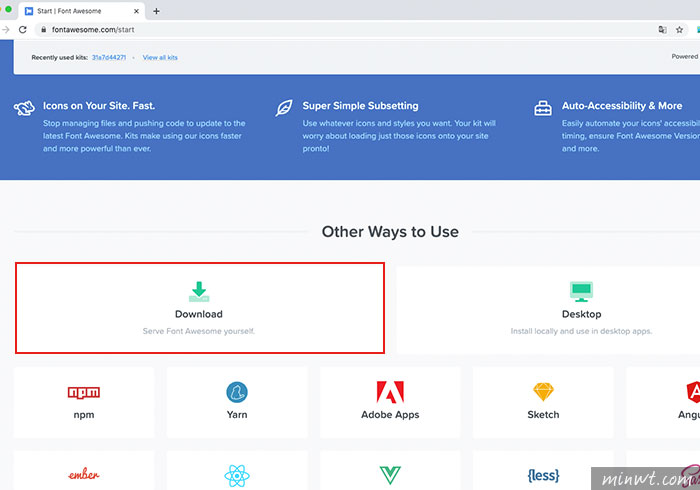The image size is (700, 490).
Task: Reload the page with the refresh icon
Action: pos(23,29)
